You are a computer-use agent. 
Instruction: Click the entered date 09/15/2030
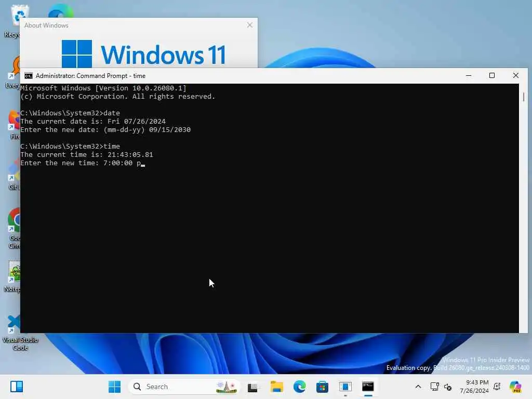click(x=170, y=129)
